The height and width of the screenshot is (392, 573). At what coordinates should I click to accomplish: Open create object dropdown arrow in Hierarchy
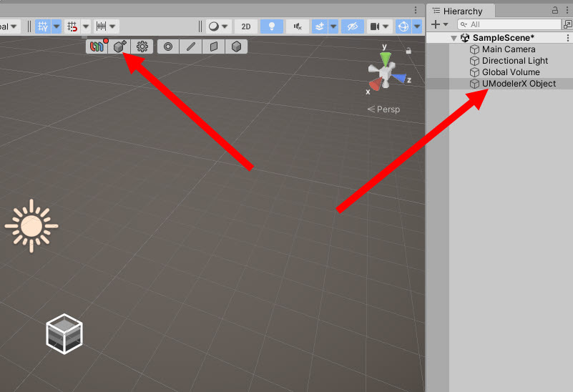tap(446, 24)
